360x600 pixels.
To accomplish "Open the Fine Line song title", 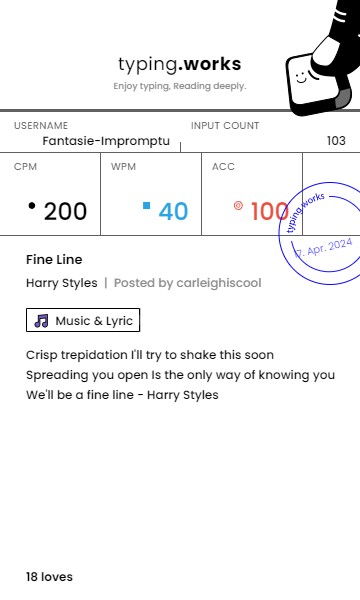I will pos(54,260).
